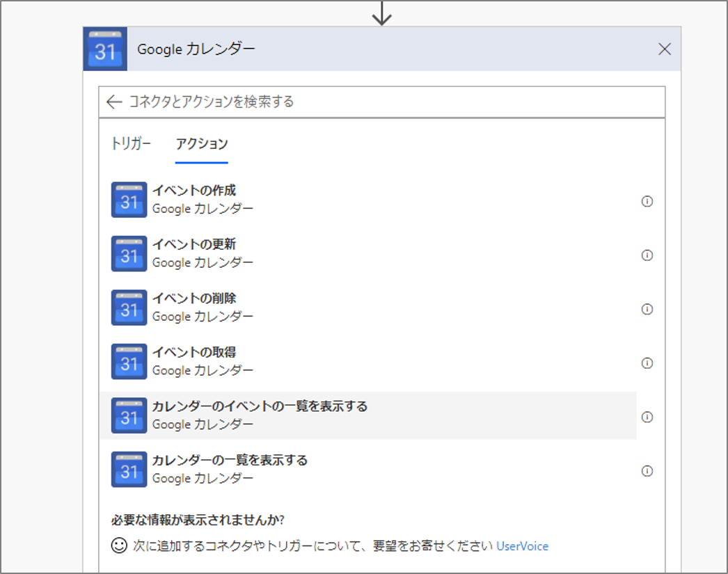Choose カレンダーのイベントの一覧を表示する action
This screenshot has width=728, height=574.
tap(367, 415)
